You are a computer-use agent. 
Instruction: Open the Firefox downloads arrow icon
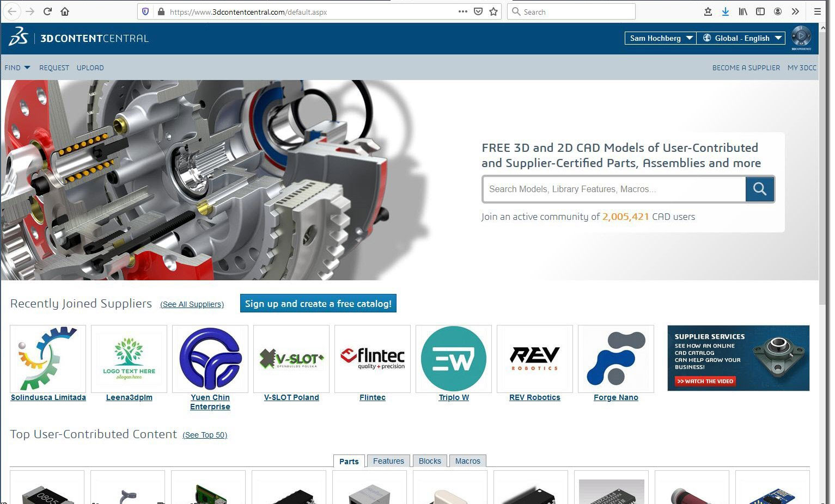(725, 11)
